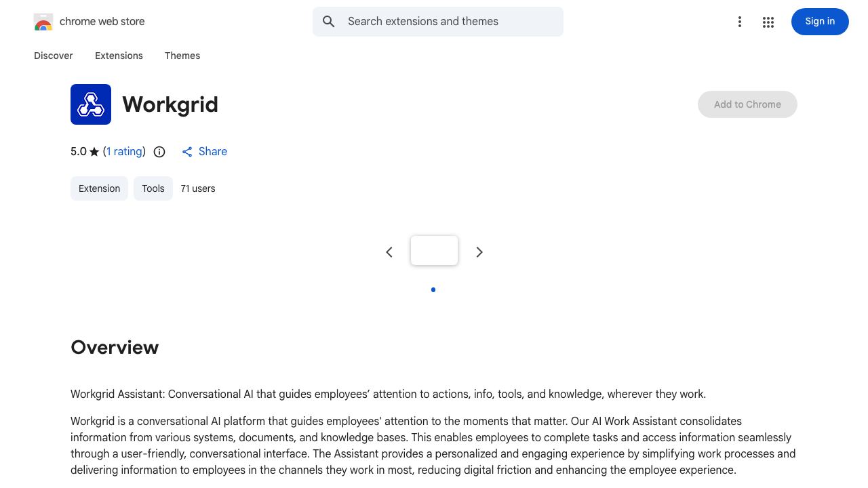Click the Sign in button
Screen dimensions: 868x488
click(x=820, y=22)
